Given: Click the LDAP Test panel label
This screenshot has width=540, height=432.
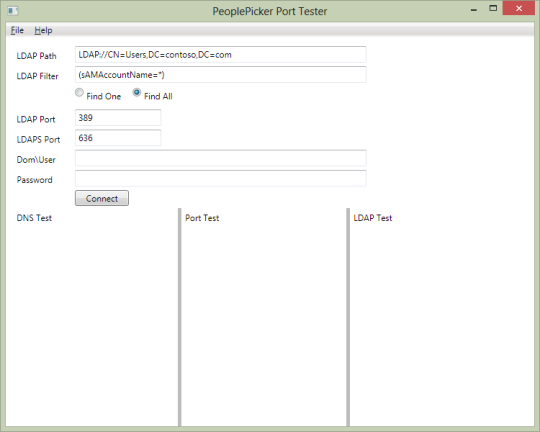Looking at the screenshot, I should tap(373, 218).
